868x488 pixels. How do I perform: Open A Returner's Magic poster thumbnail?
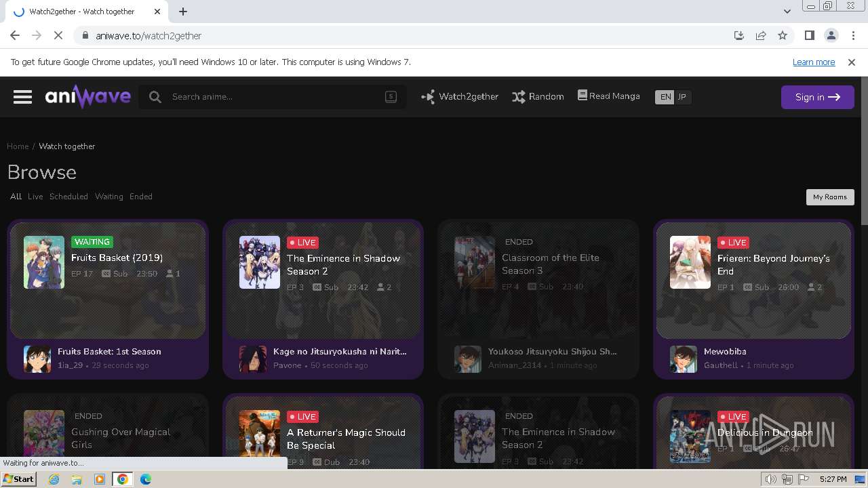tap(260, 436)
